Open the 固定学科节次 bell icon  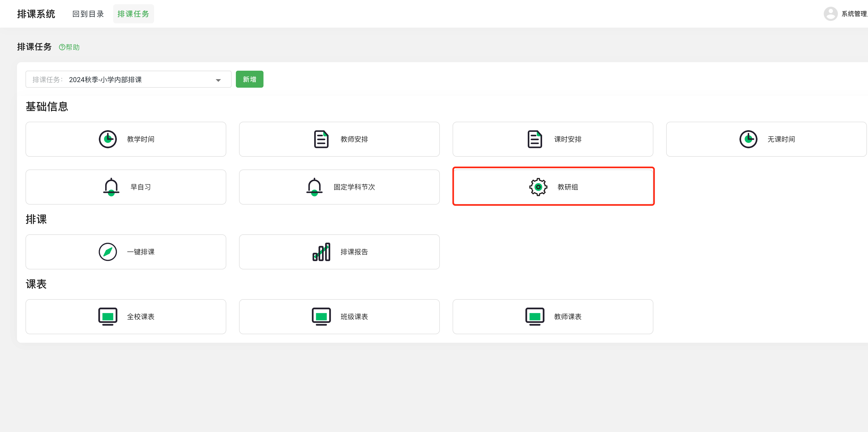coord(314,187)
